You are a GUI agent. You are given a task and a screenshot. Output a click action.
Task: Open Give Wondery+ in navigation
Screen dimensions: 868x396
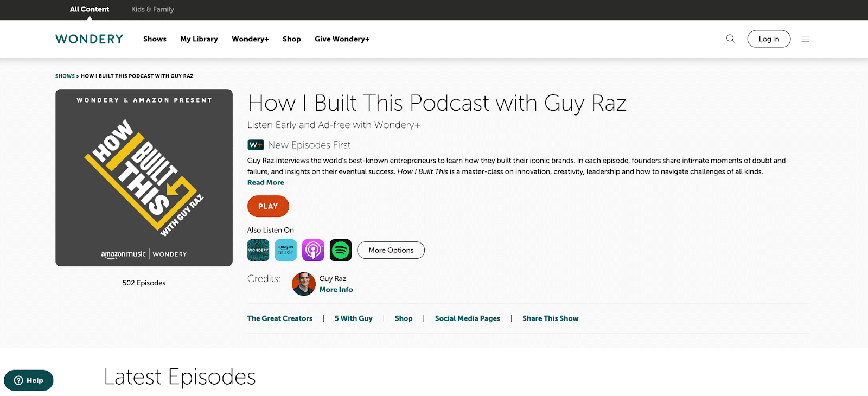pos(342,39)
